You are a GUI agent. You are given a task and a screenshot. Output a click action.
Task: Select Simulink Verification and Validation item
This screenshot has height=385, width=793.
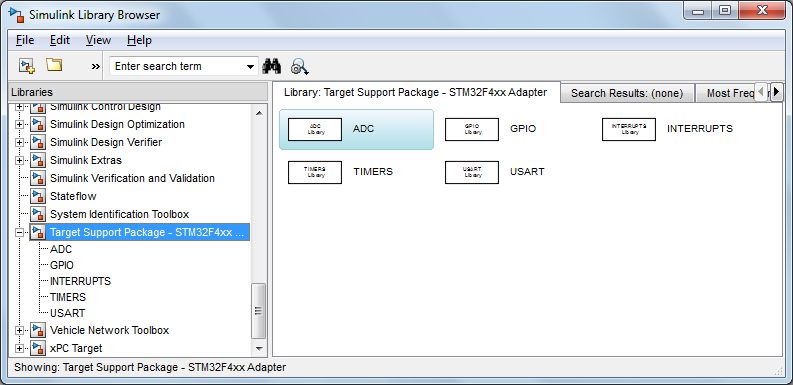point(132,178)
